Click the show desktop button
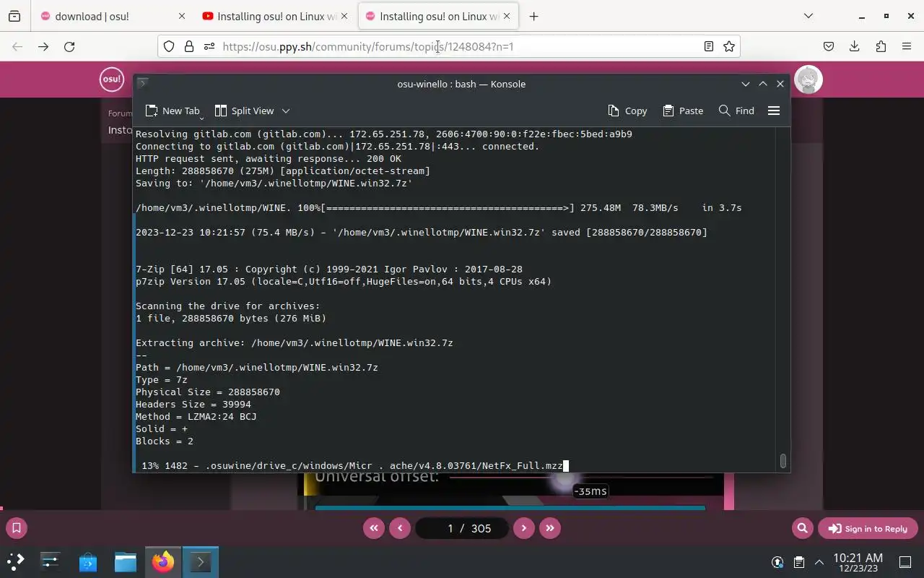This screenshot has width=924, height=578. 905,562
